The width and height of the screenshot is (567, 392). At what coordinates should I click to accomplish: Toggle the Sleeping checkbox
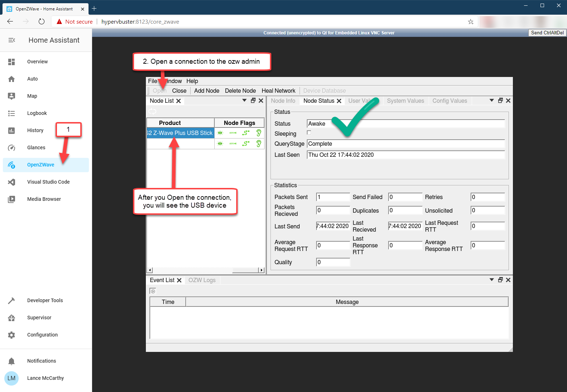(x=309, y=133)
